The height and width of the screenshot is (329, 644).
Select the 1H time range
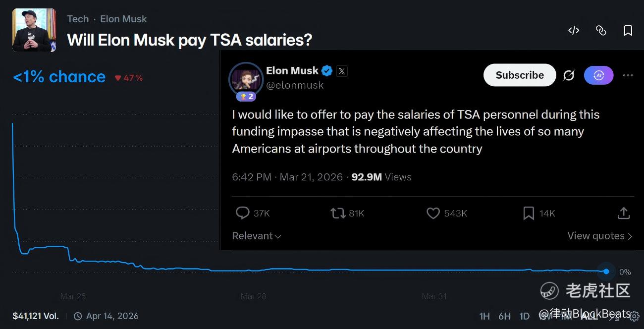point(484,316)
